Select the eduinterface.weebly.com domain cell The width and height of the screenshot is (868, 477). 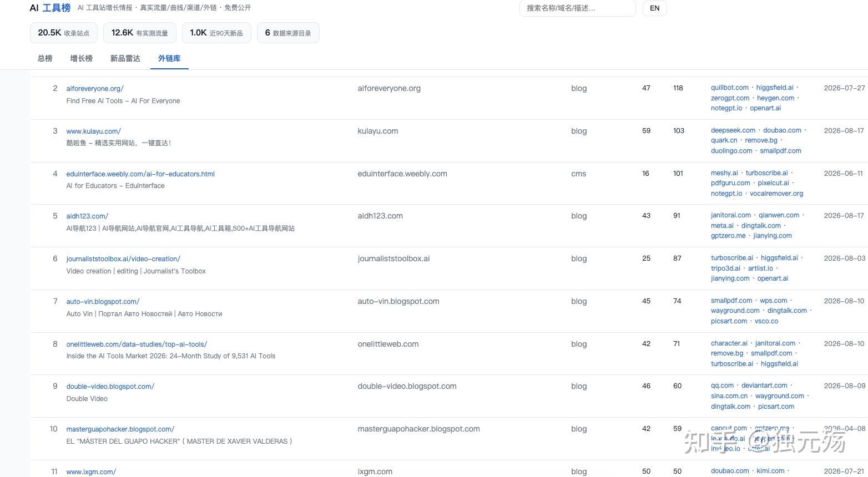[x=402, y=174]
